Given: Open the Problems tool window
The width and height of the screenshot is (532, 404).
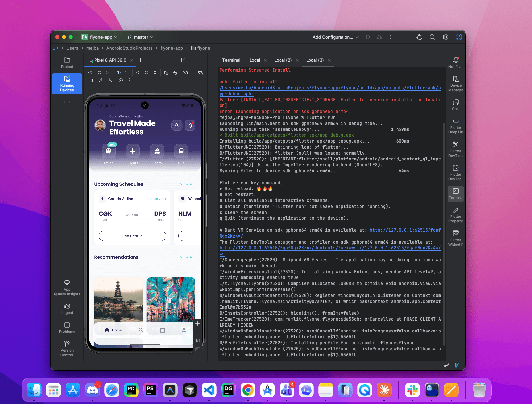Looking at the screenshot, I should 67,328.
